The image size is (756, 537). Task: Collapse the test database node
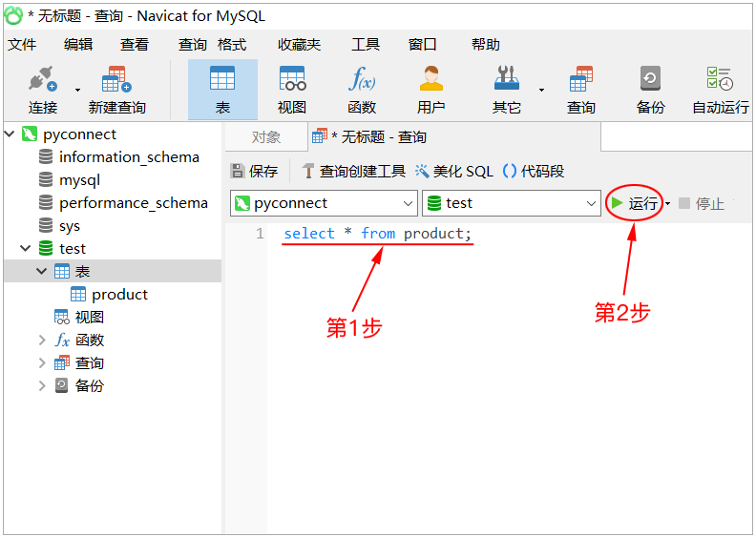26,249
